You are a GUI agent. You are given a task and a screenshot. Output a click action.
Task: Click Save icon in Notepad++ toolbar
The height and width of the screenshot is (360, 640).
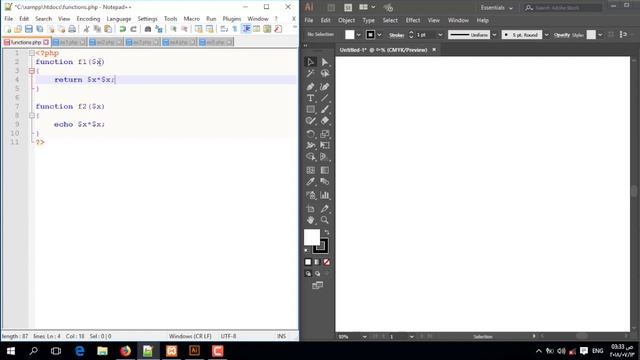(29, 29)
